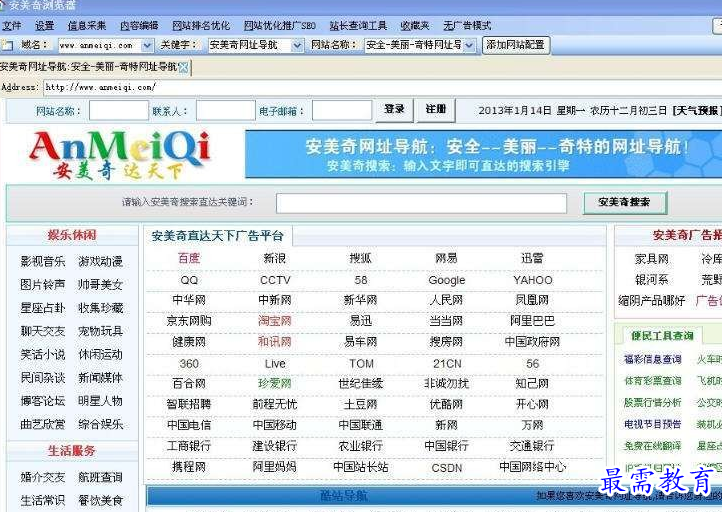The height and width of the screenshot is (512, 722).
Task: Click the 安美奇搜索 button
Action: 624,203
